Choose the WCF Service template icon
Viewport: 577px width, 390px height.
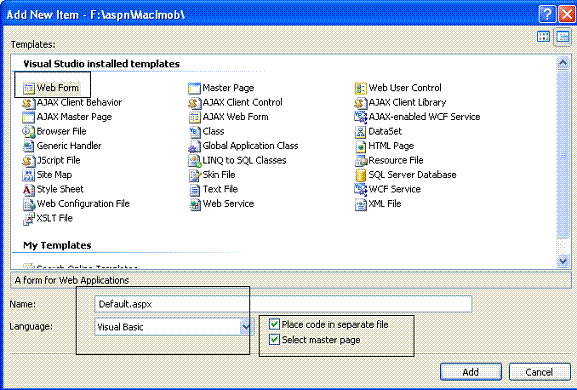(x=361, y=189)
